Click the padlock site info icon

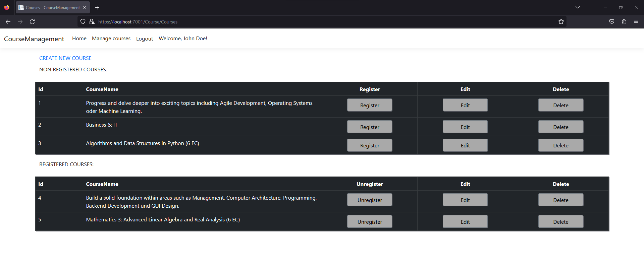[x=92, y=22]
